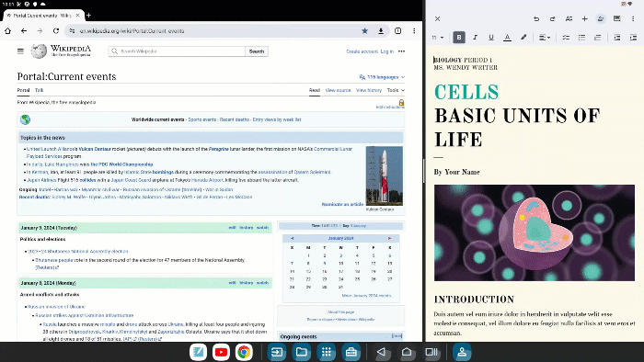Image resolution: width=644 pixels, height=362 pixels.
Task: Open the Recent deaths link in the header bar
Action: point(235,119)
